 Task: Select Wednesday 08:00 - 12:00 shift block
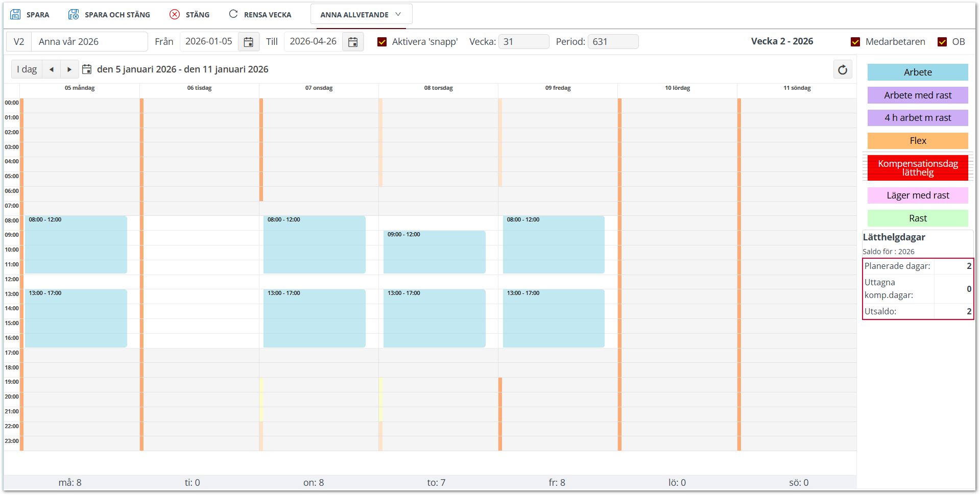(x=315, y=244)
